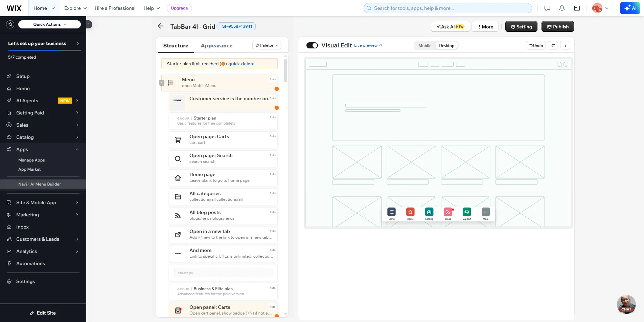
Task: Open the news feed icon in top bar
Action: pyautogui.click(x=577, y=8)
